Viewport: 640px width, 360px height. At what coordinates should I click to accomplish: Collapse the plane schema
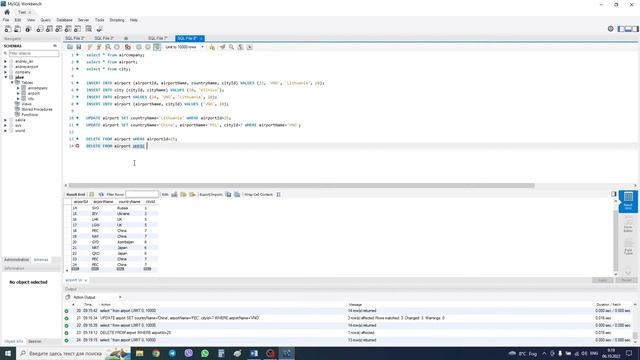point(5,77)
